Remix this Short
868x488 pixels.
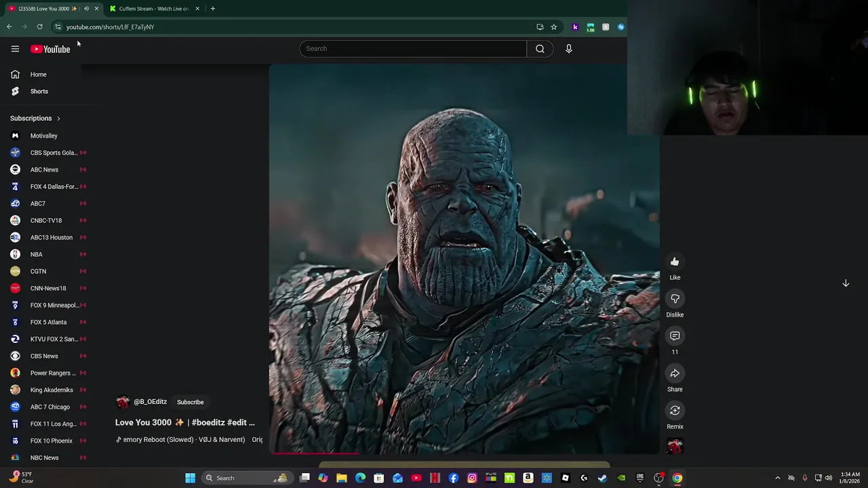[675, 411]
